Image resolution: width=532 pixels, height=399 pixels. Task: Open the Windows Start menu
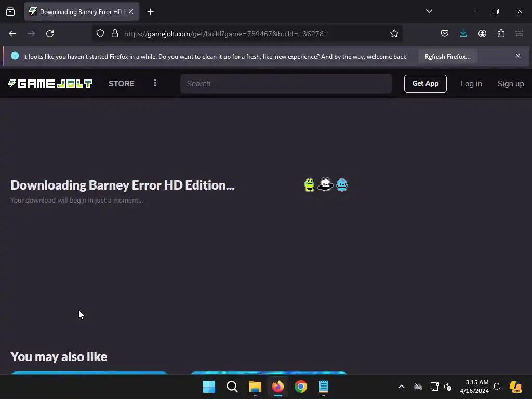click(209, 387)
